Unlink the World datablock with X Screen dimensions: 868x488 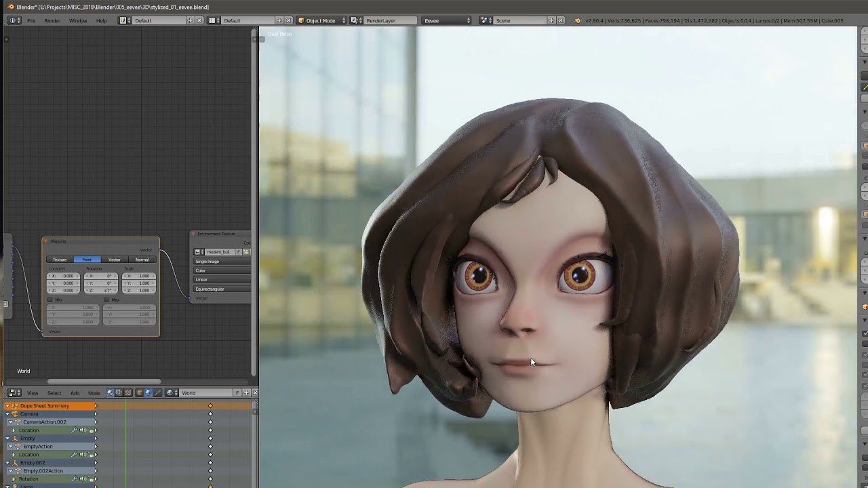tap(255, 393)
